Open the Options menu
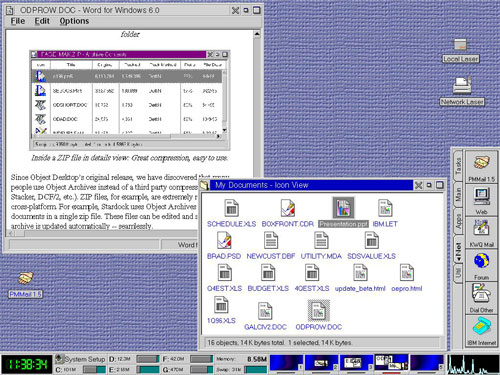500x375 pixels. (74, 21)
